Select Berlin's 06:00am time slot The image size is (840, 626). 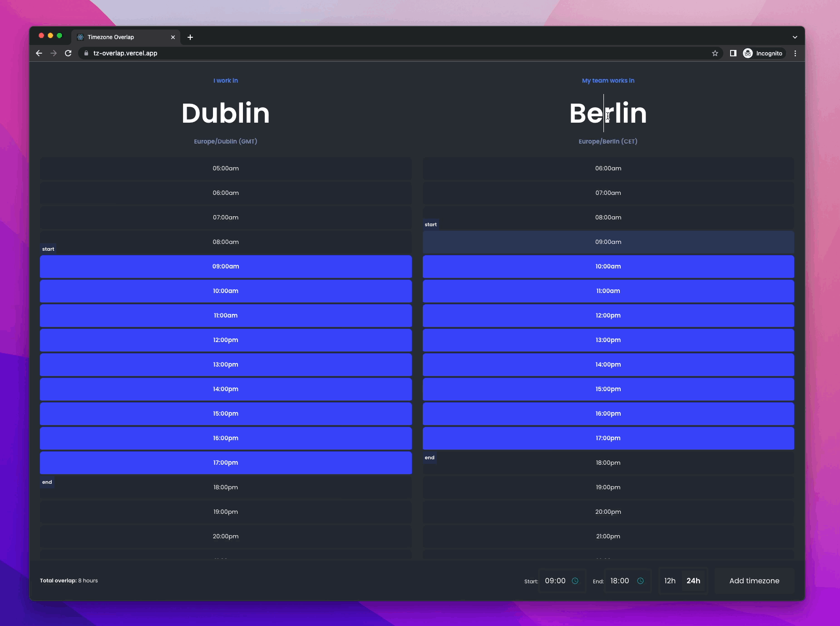[x=608, y=169]
